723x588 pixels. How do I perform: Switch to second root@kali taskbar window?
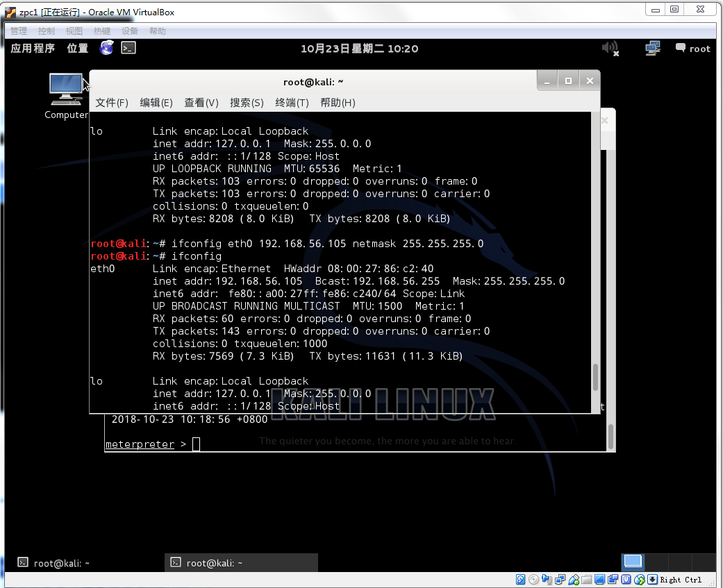click(241, 563)
